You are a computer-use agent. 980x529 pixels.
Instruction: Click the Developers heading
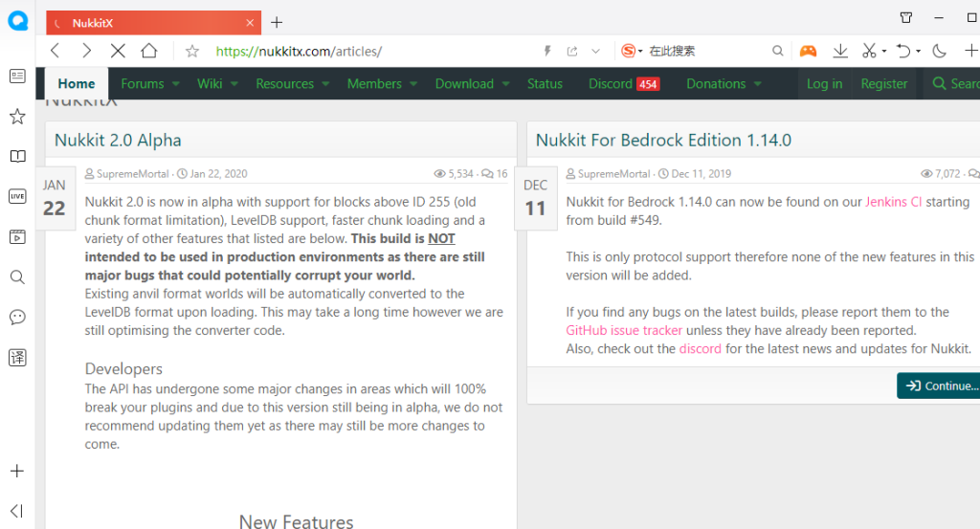pos(123,368)
